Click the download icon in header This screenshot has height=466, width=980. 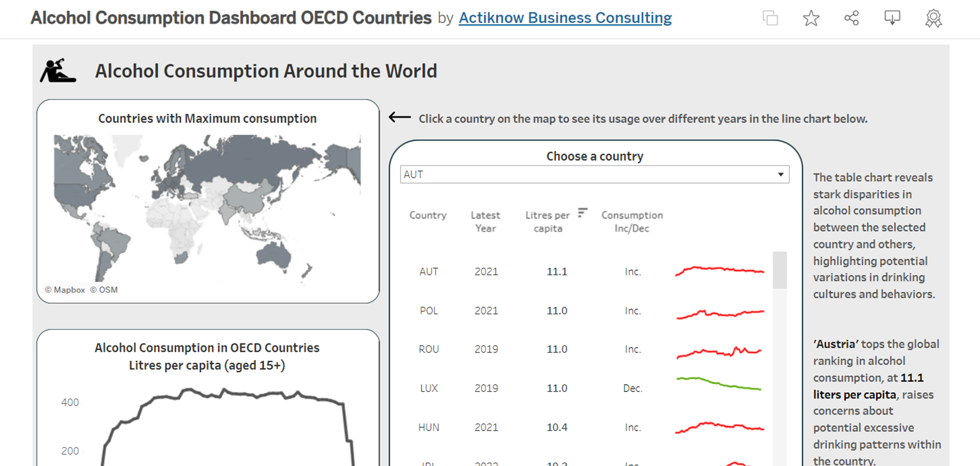(892, 18)
